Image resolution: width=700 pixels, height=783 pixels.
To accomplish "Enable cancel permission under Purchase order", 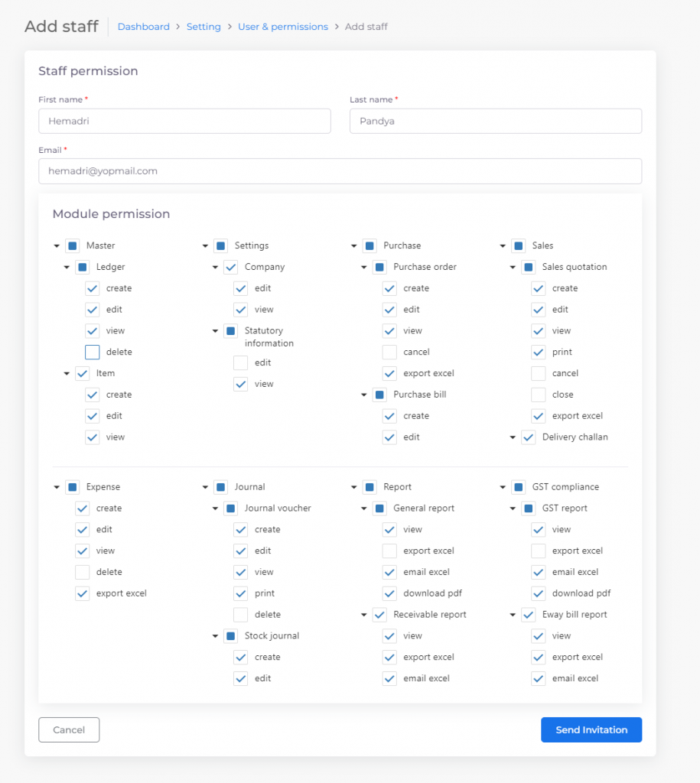I will click(x=389, y=352).
